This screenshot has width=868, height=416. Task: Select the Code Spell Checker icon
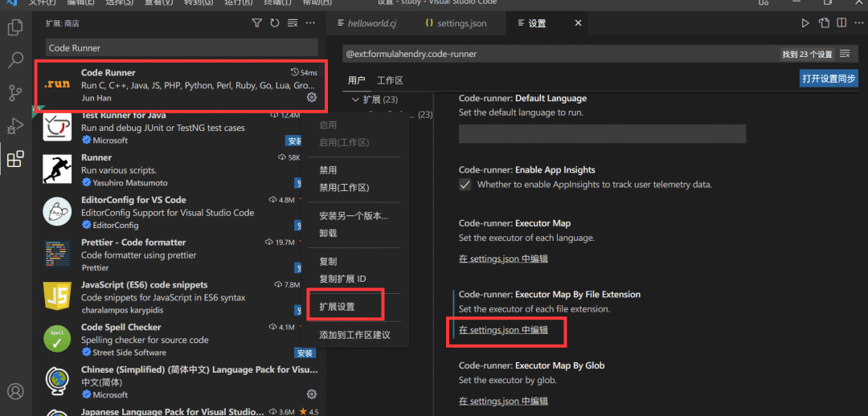[x=57, y=339]
